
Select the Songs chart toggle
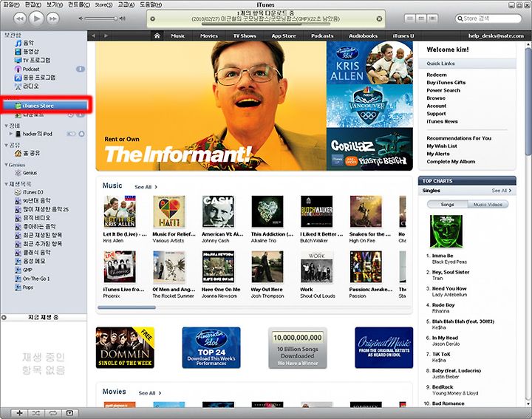[x=447, y=204]
